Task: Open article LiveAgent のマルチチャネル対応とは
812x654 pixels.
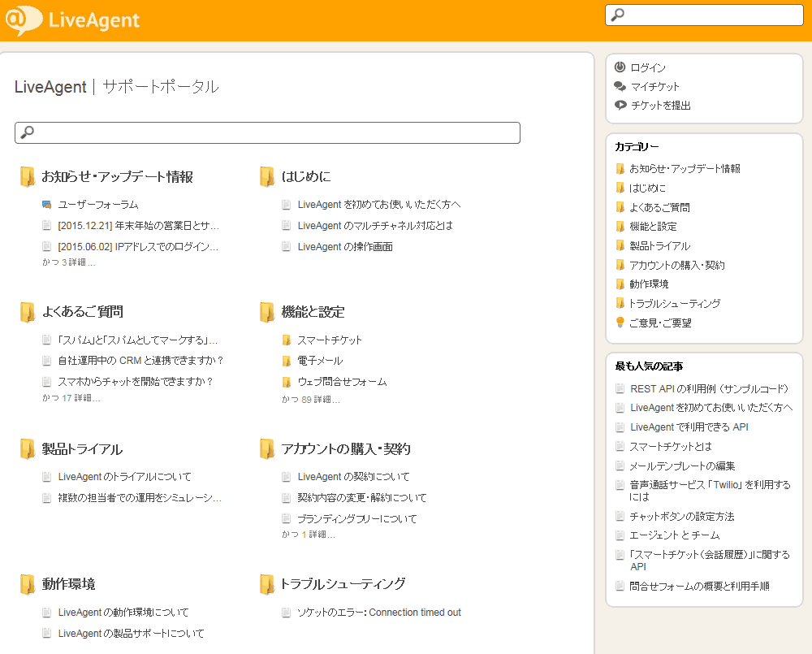Action: 375,225
